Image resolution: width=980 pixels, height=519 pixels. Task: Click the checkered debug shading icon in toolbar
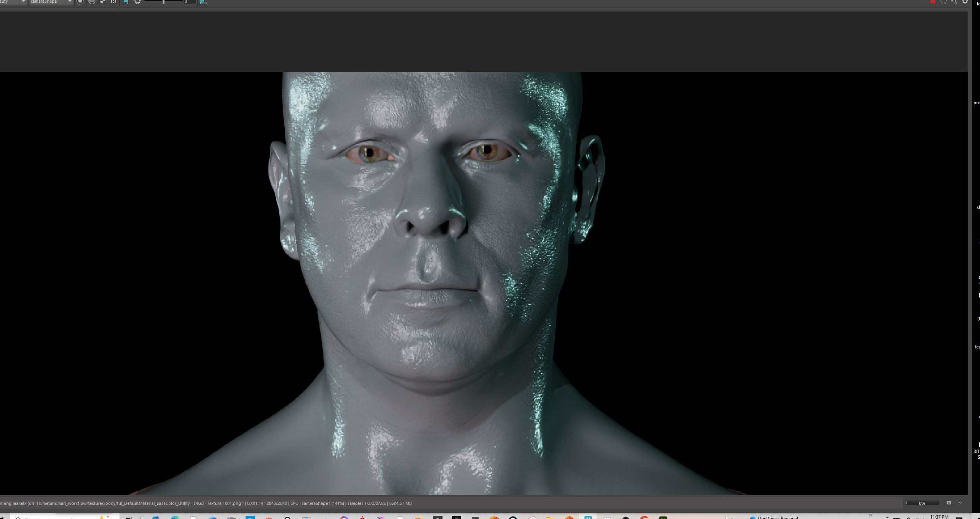tap(102, 2)
